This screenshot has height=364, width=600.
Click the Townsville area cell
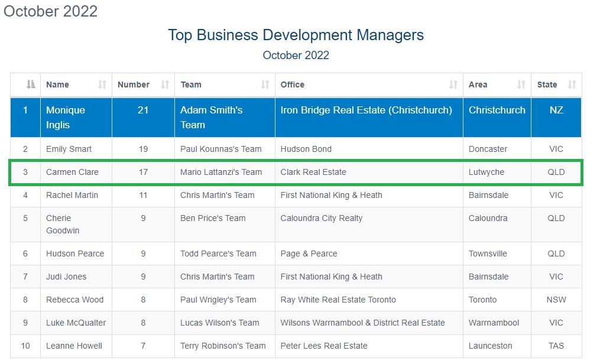[497, 253]
